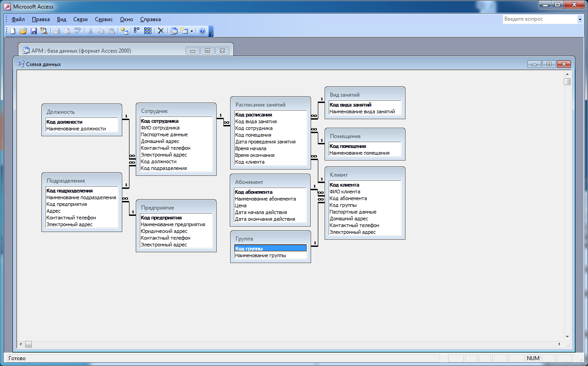The image size is (588, 366).
Task: Open the Связи menu
Action: [80, 19]
